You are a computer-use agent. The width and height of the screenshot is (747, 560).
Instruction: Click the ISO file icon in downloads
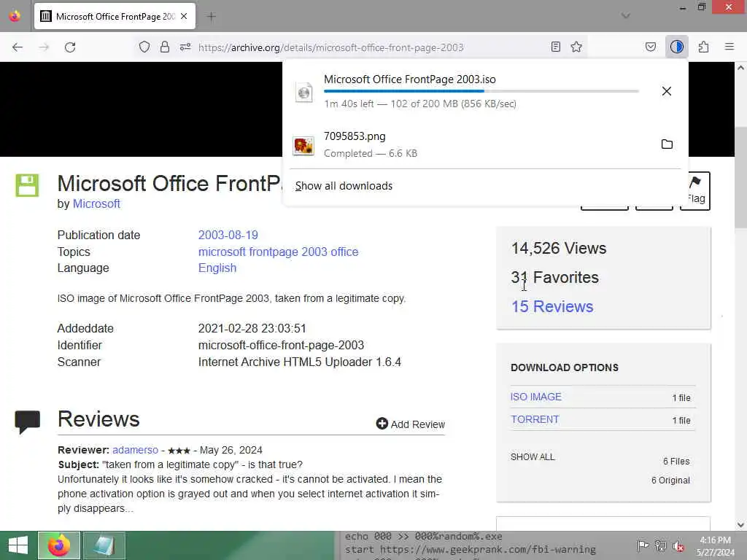pyautogui.click(x=303, y=92)
